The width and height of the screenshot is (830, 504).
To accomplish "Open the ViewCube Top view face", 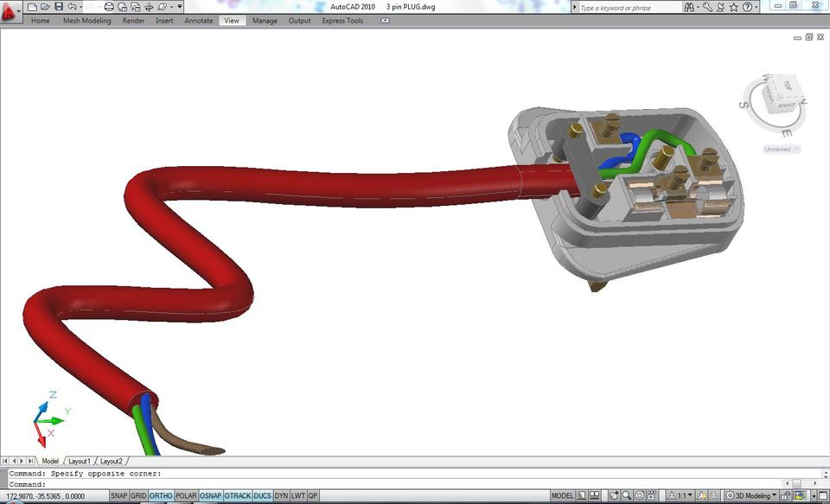I will point(787,87).
